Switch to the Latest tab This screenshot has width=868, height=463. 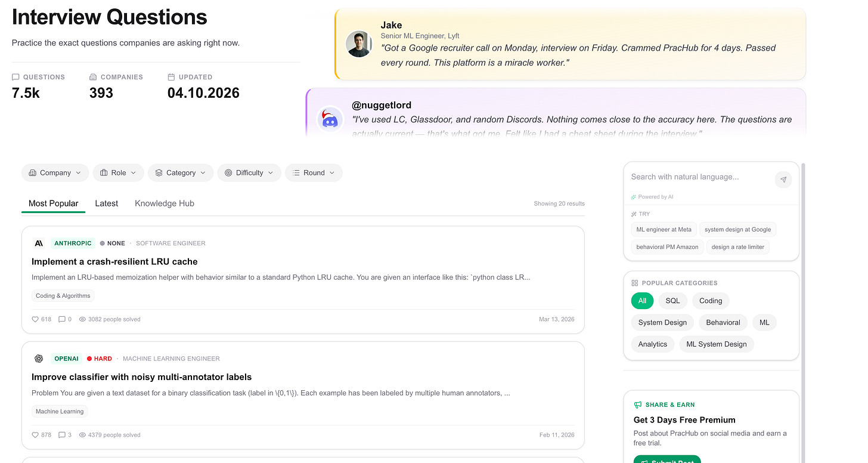coord(107,203)
